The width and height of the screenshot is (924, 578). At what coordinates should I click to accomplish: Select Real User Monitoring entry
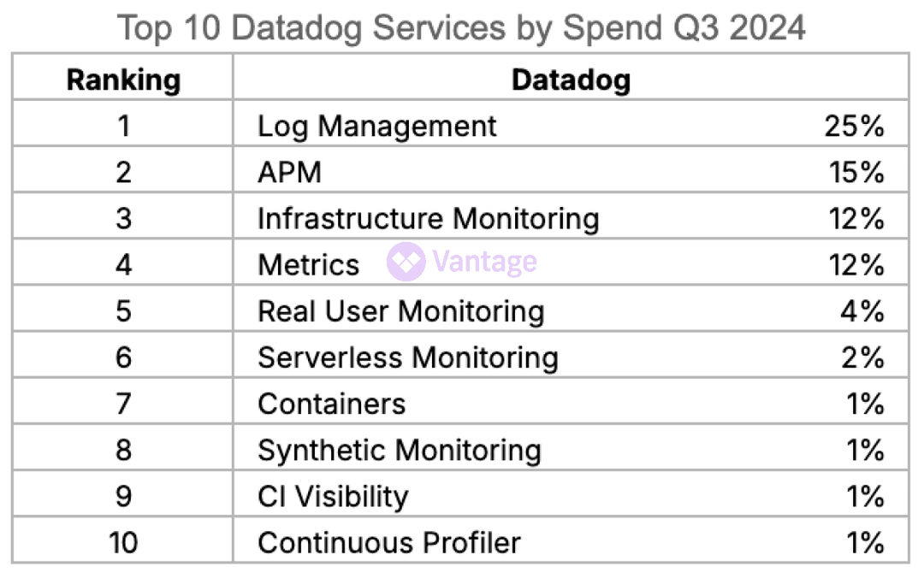pyautogui.click(x=400, y=311)
